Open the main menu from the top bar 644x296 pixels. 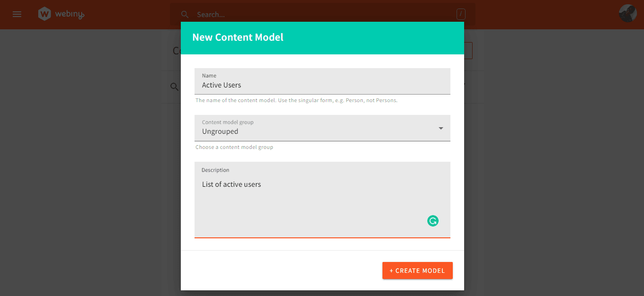17,14
